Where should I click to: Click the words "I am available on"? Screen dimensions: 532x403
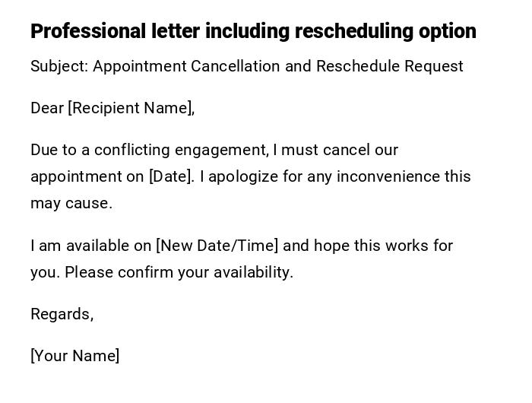click(90, 246)
